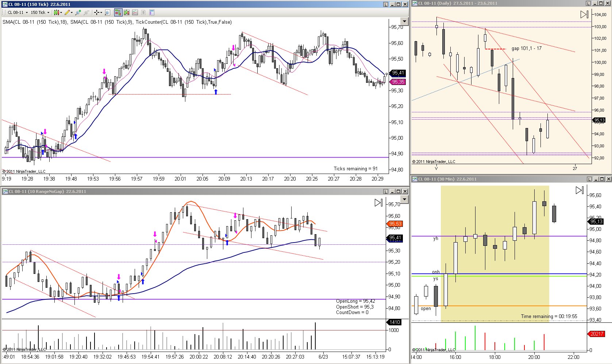Click the SMA indicator label text on tick chart

pyautogui.click(x=117, y=22)
